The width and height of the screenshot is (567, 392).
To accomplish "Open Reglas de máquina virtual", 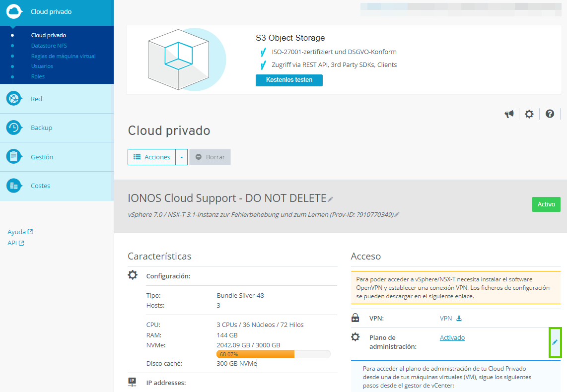I will (x=63, y=56).
